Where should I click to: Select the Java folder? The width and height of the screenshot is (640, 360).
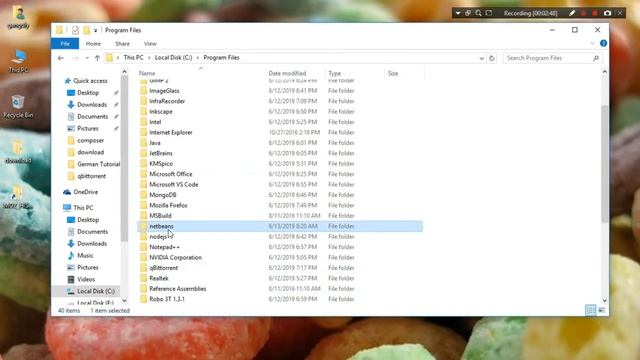tap(155, 143)
